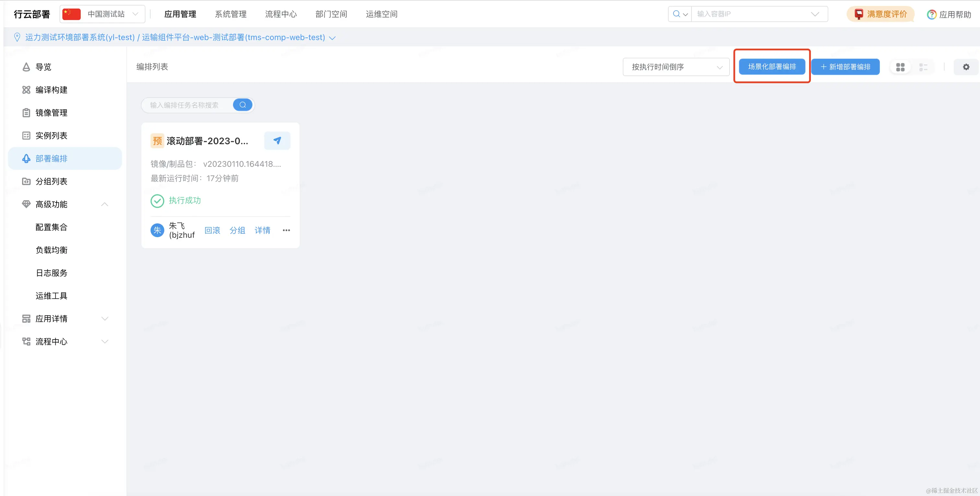Open the three-dot more actions menu
The height and width of the screenshot is (496, 980).
tap(286, 230)
